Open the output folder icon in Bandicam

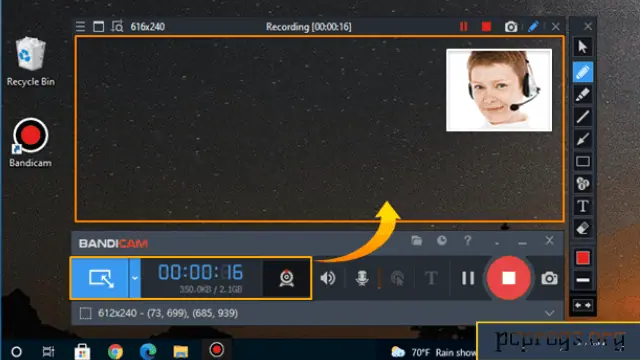point(416,241)
